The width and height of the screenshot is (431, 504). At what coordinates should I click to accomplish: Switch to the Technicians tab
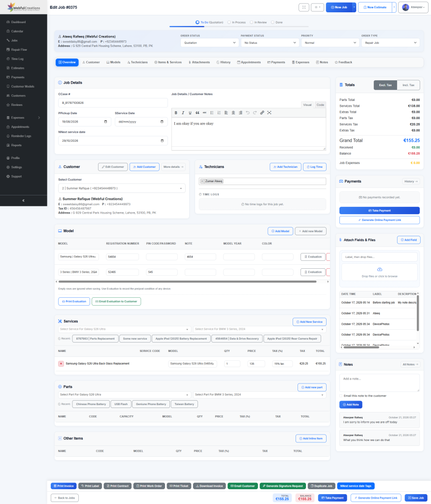137,63
